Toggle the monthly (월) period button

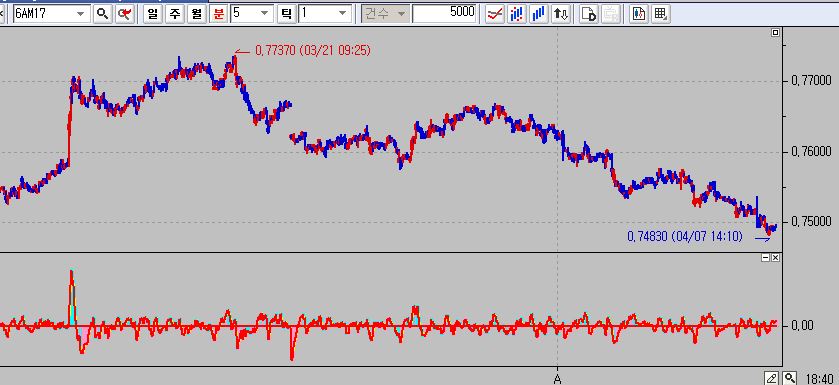pos(197,14)
